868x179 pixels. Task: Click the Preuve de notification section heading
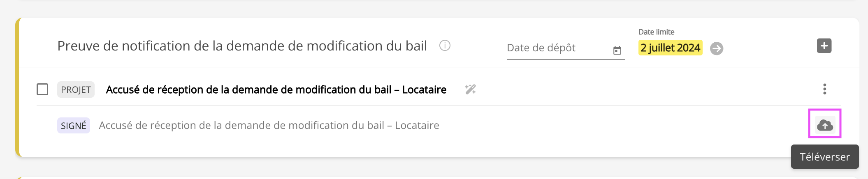(242, 46)
